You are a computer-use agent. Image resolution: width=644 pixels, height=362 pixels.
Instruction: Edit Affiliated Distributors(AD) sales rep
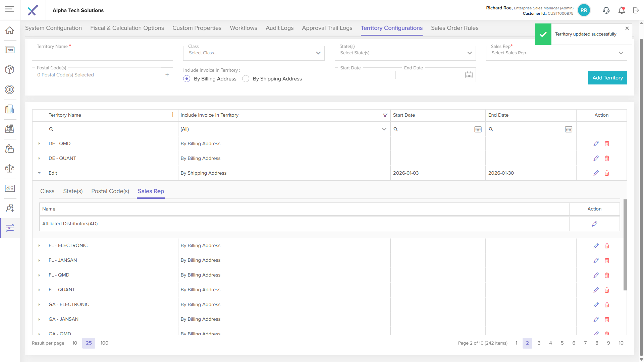594,224
